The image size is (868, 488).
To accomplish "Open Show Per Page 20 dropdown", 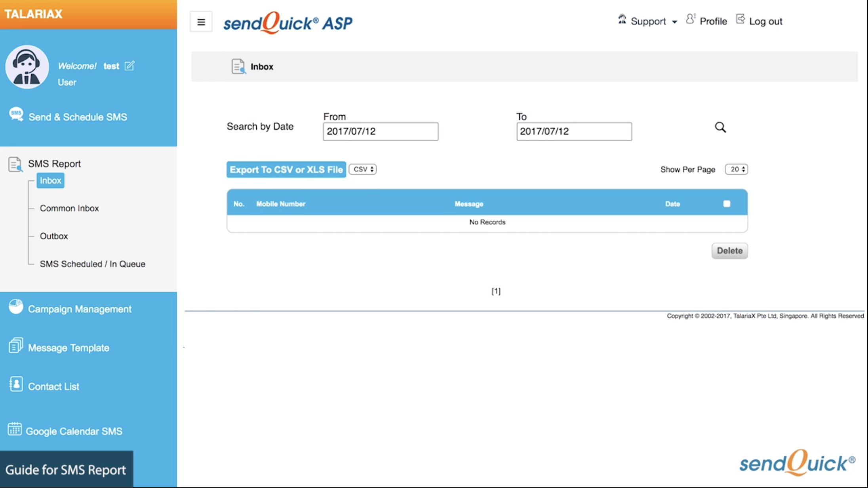I will pos(736,169).
